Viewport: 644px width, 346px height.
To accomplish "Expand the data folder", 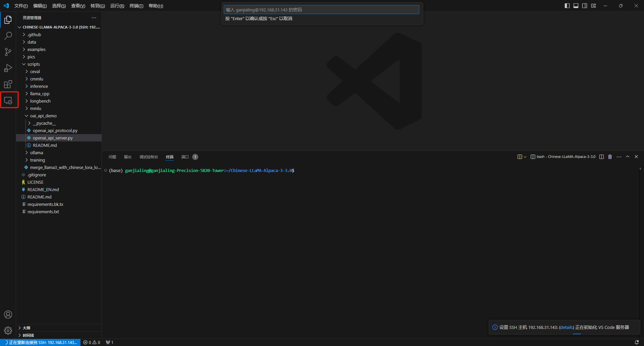I will pyautogui.click(x=59, y=42).
